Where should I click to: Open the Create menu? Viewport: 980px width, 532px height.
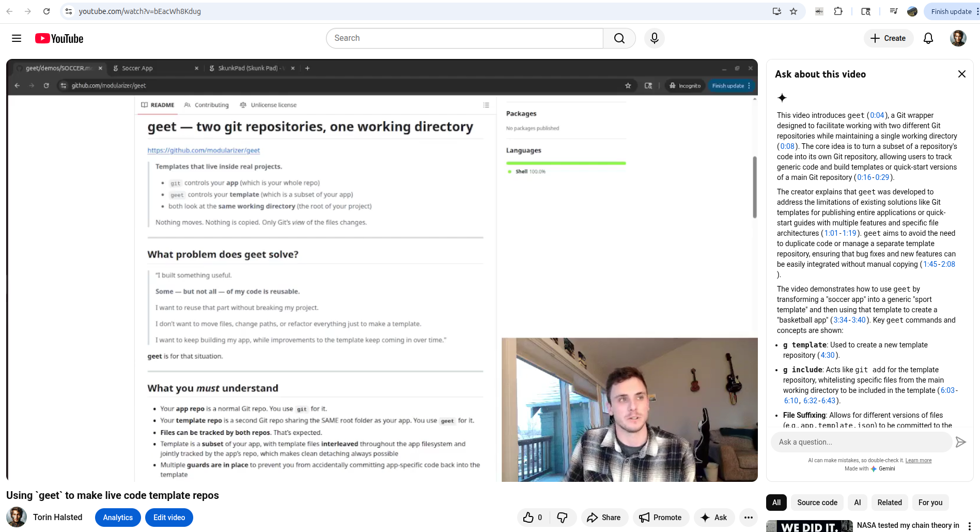[888, 38]
